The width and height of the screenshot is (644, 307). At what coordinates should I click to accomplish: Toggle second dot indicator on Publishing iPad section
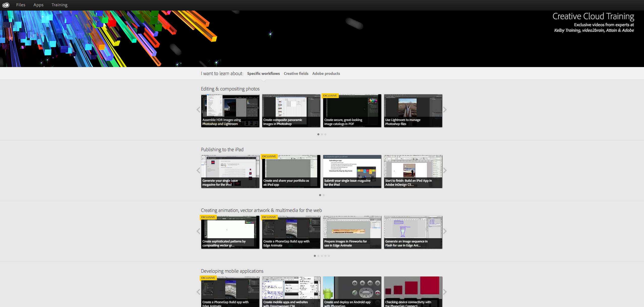[x=323, y=195]
